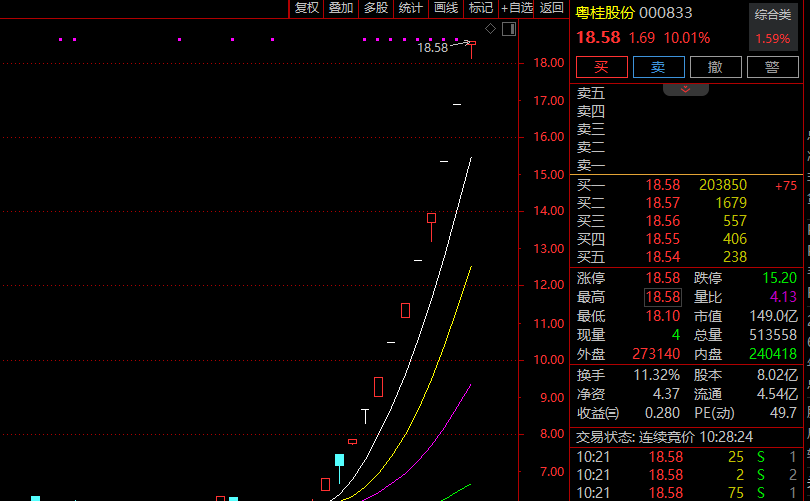The image size is (810, 501).
Task: Open the 多股 multi-stock view
Action: [376, 8]
